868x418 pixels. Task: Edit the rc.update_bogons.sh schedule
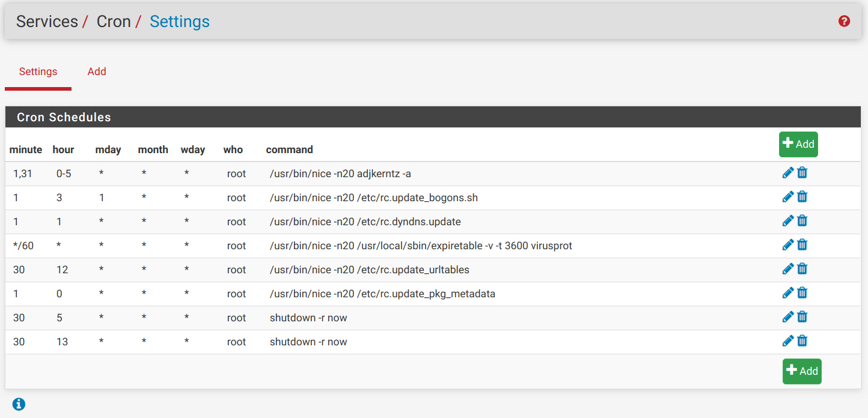pyautogui.click(x=788, y=197)
